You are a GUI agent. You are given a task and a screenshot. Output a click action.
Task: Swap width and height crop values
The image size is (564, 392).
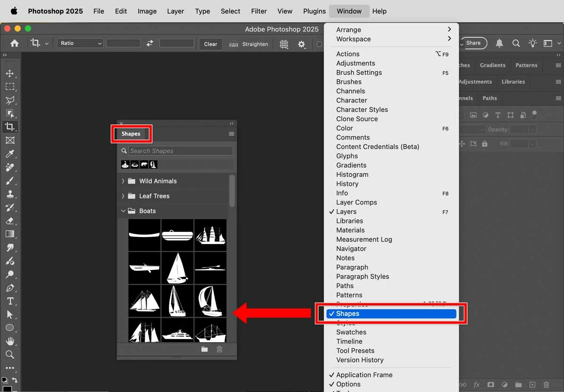pos(150,43)
